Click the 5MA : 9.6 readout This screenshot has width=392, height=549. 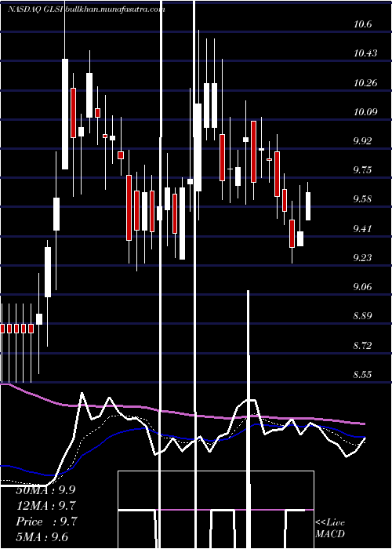pyautogui.click(x=42, y=537)
